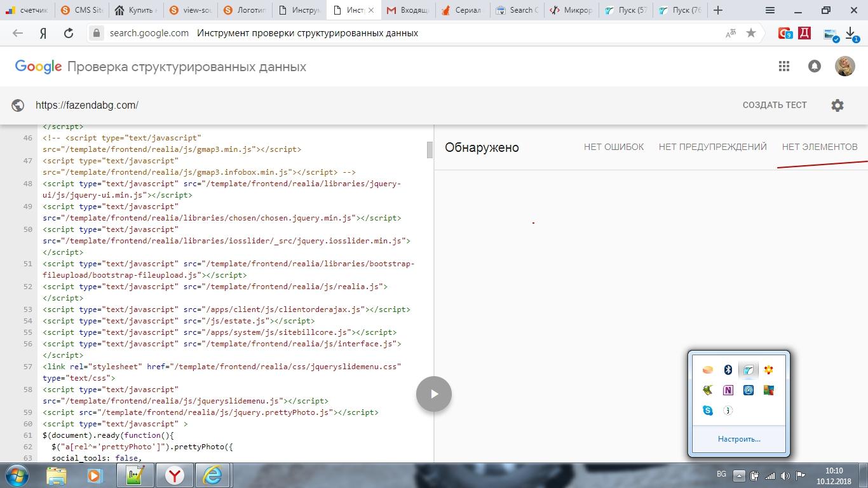Screen dimensions: 868x488
Task: Click the round j tray icon
Action: point(728,410)
